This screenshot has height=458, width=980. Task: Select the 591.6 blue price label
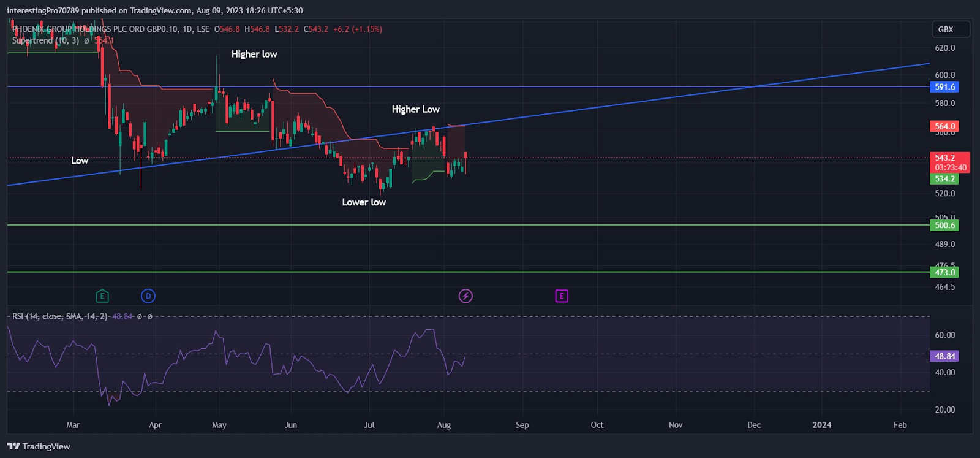pyautogui.click(x=944, y=87)
